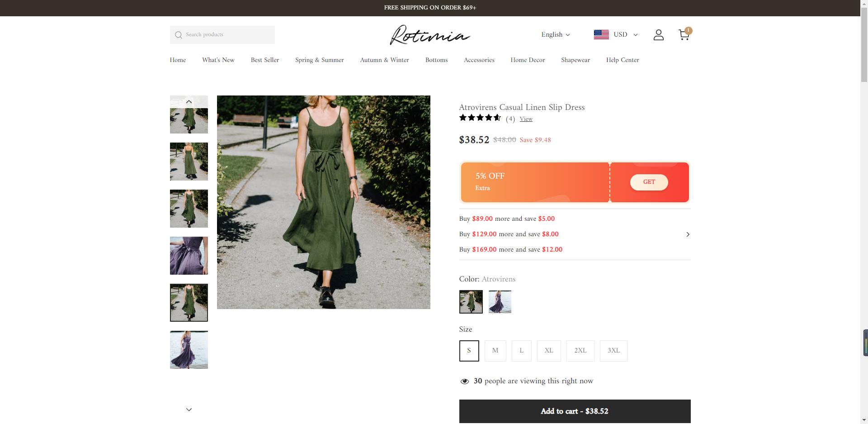
Task: Open the USD currency dropdown
Action: (x=626, y=35)
